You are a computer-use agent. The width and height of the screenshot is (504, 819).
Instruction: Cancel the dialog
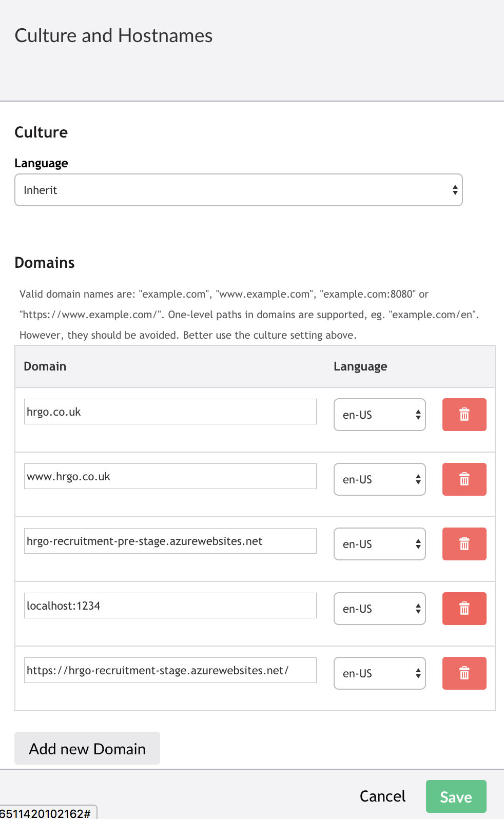point(382,796)
